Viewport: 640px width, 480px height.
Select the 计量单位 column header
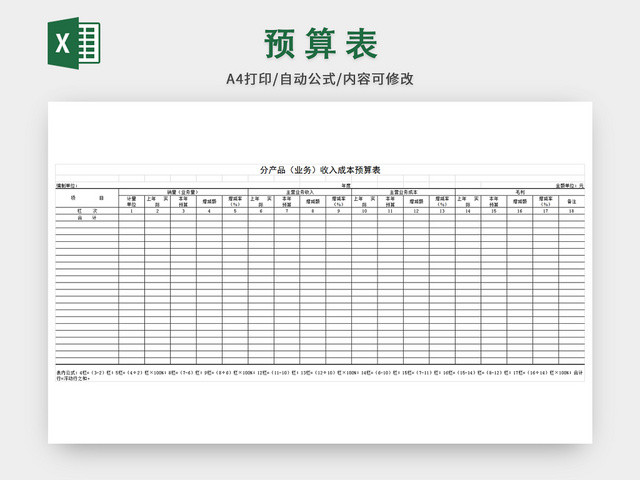tap(131, 201)
